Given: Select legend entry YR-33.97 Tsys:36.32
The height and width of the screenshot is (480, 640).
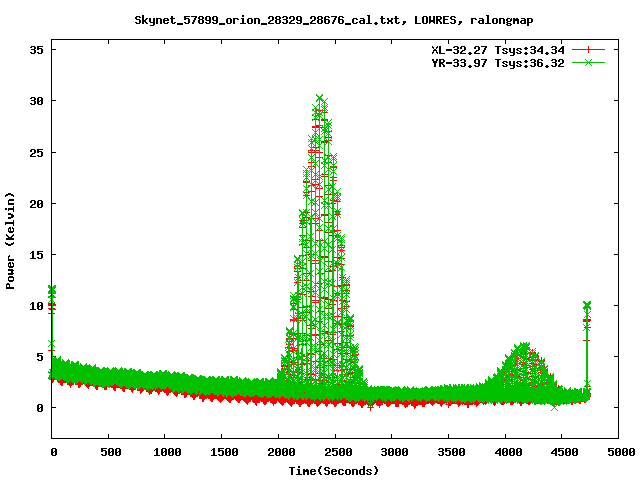Looking at the screenshot, I should pyautogui.click(x=498, y=63).
